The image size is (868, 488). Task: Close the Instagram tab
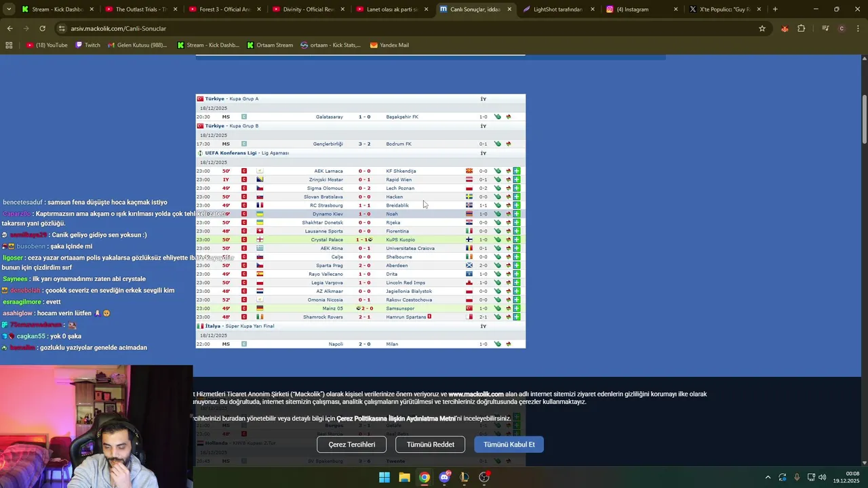pos(675,9)
